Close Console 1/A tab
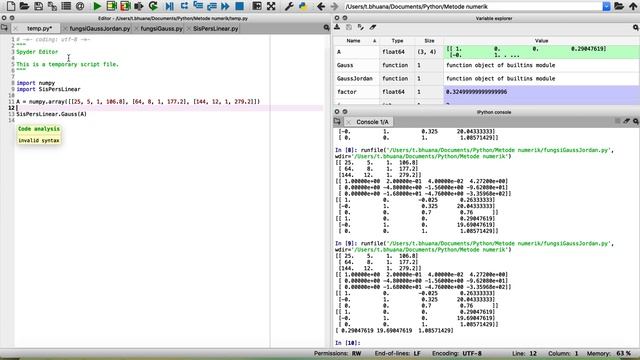 coord(349,122)
